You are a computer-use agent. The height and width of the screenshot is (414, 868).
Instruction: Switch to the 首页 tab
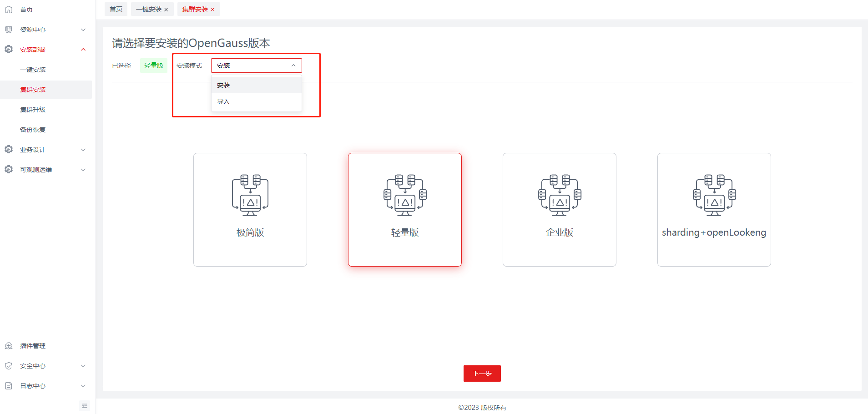pos(116,9)
